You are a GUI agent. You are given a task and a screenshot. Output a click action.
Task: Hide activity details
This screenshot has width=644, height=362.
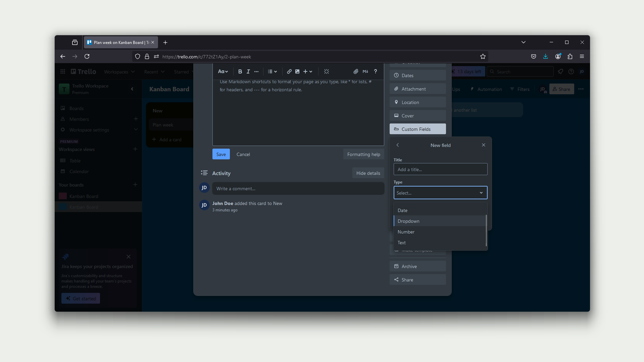point(368,173)
